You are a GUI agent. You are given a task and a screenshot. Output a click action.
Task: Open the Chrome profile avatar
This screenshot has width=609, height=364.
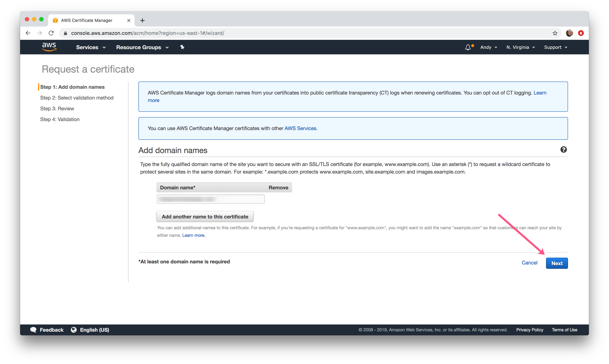point(569,33)
